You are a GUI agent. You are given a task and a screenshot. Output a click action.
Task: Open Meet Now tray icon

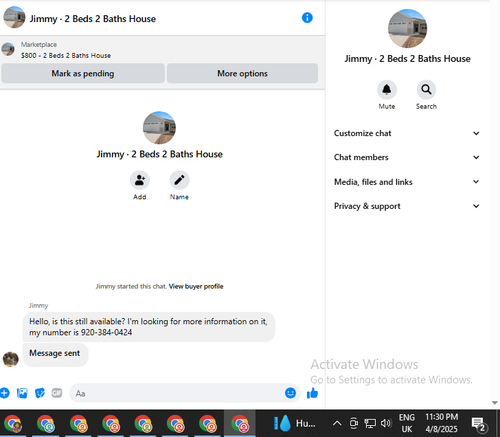353,423
